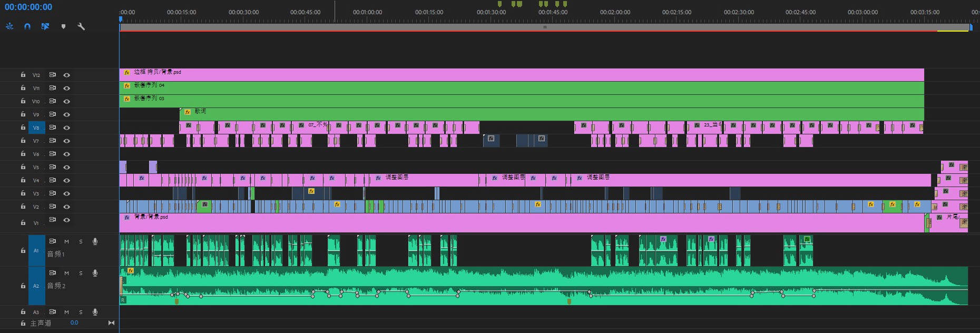
Task: Click the lock icon on track V12
Action: [23, 75]
